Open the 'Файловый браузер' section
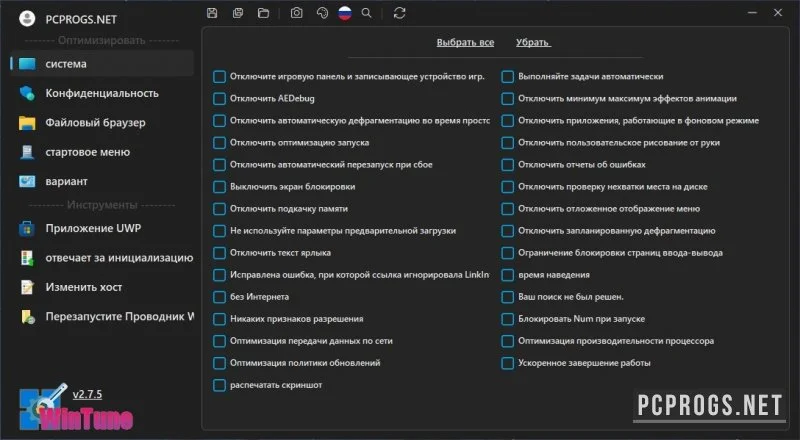The image size is (800, 440). (x=102, y=123)
